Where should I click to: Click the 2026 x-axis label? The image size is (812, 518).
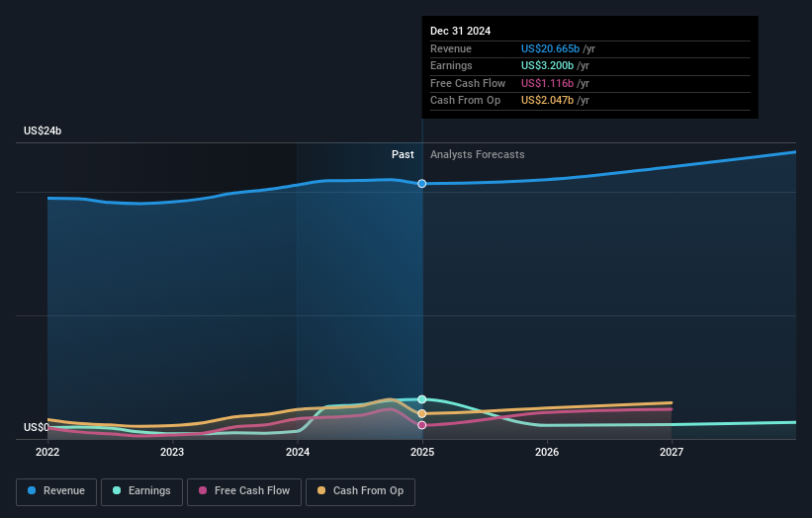click(547, 452)
